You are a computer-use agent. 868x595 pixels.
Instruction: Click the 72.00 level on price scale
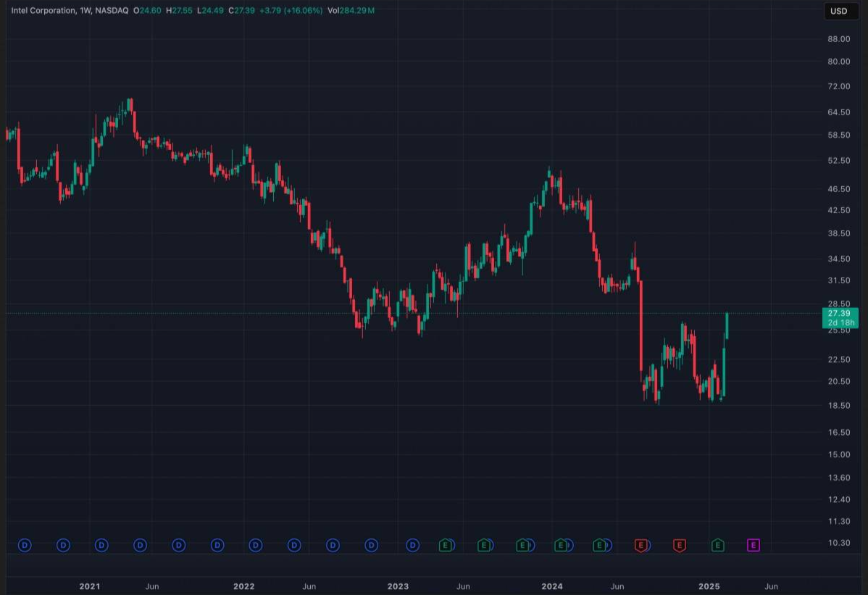[839, 86]
